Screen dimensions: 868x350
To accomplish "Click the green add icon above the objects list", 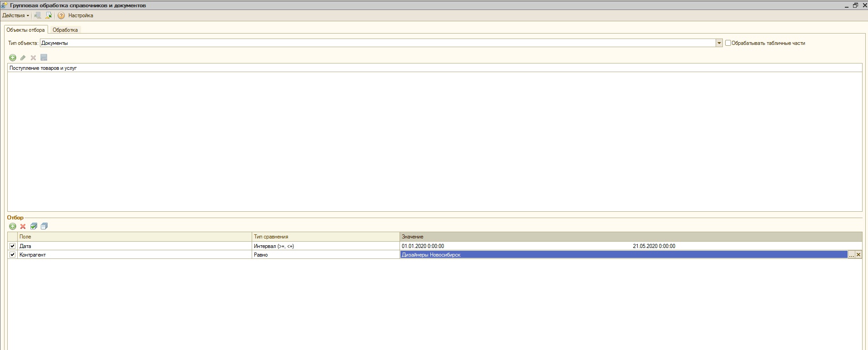I will (13, 58).
